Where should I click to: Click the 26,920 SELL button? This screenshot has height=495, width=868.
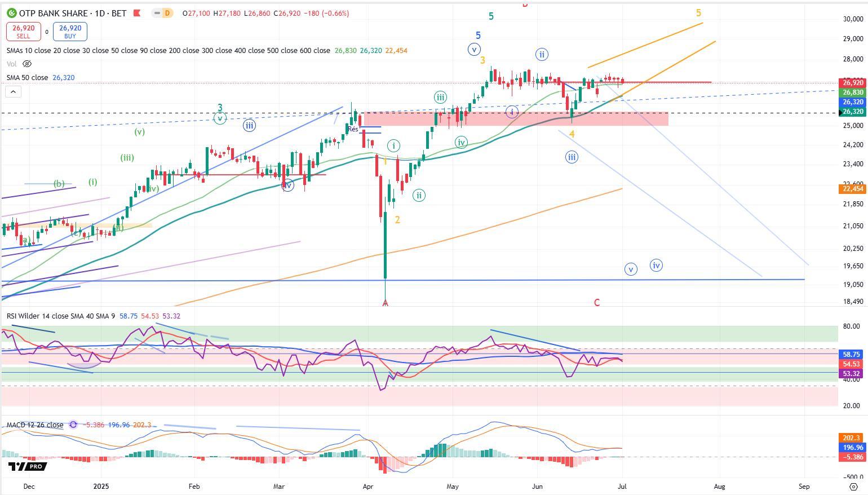click(24, 31)
